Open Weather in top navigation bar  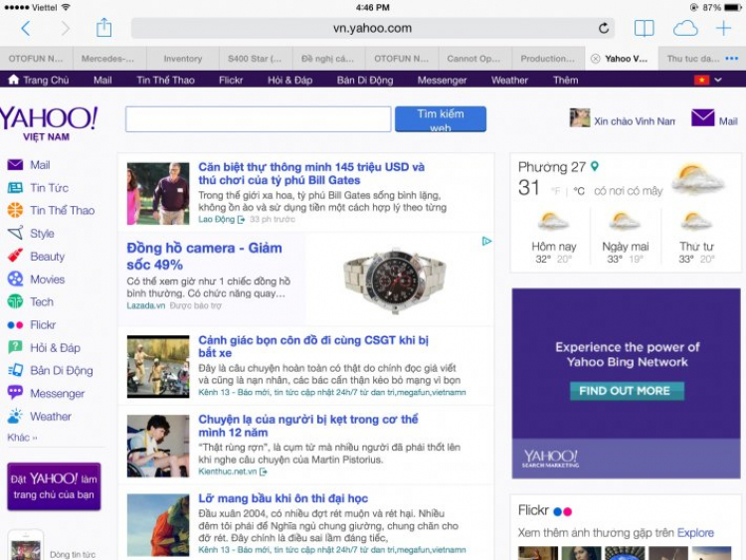click(x=509, y=80)
